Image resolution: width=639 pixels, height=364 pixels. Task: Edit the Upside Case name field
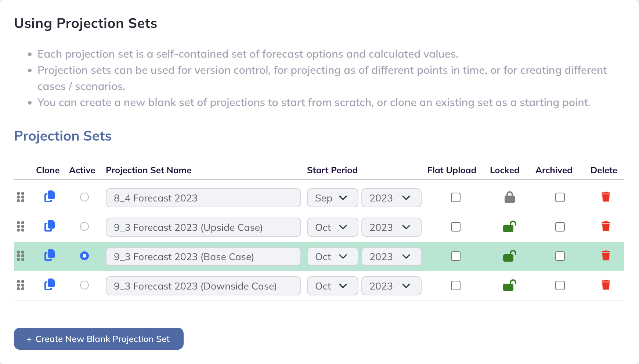(x=203, y=227)
